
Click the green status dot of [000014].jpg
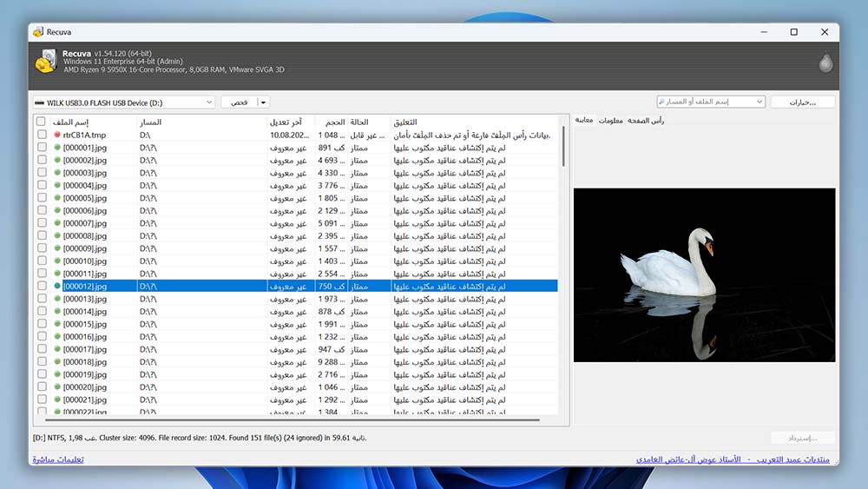(x=57, y=311)
